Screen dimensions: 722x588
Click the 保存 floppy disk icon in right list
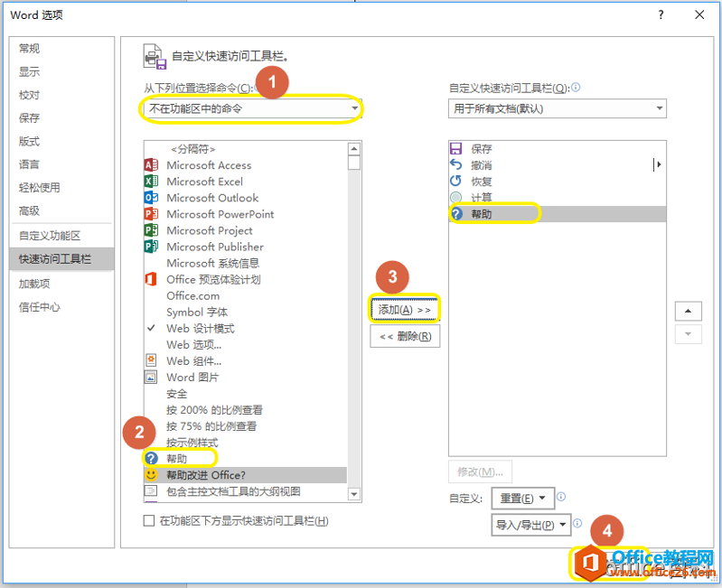click(x=455, y=148)
